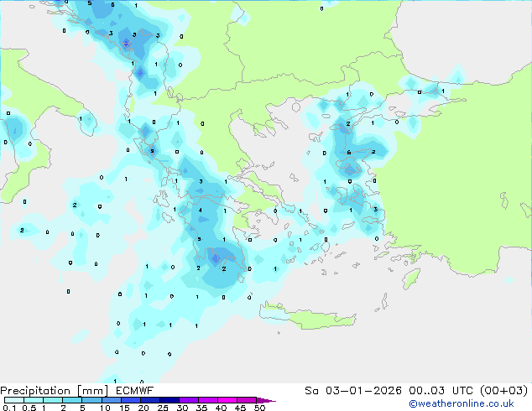Click the 'ECMWF' model label
The width and height of the screenshot is (532, 411).
point(134,390)
